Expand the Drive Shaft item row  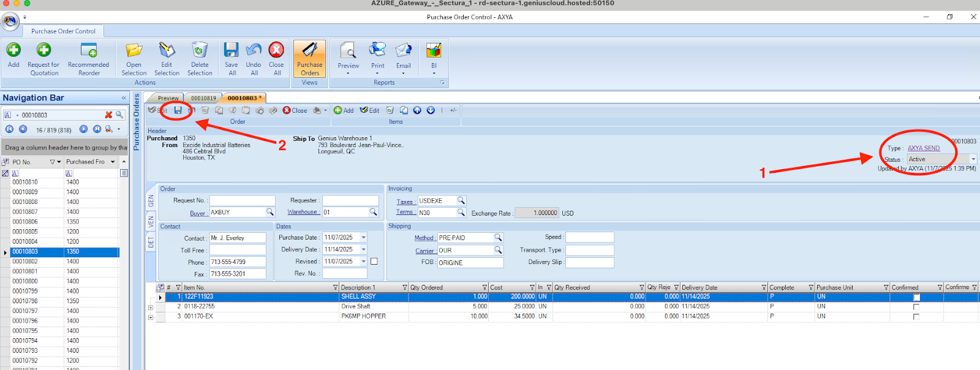tap(151, 307)
